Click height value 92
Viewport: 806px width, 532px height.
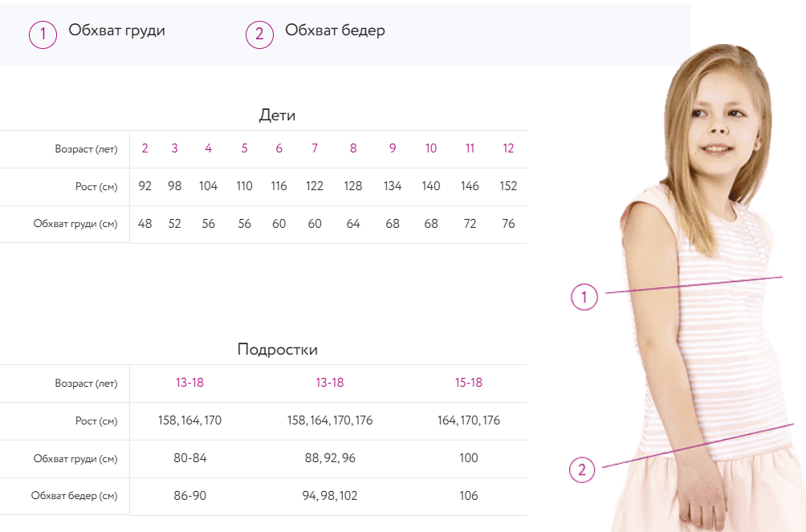point(145,186)
